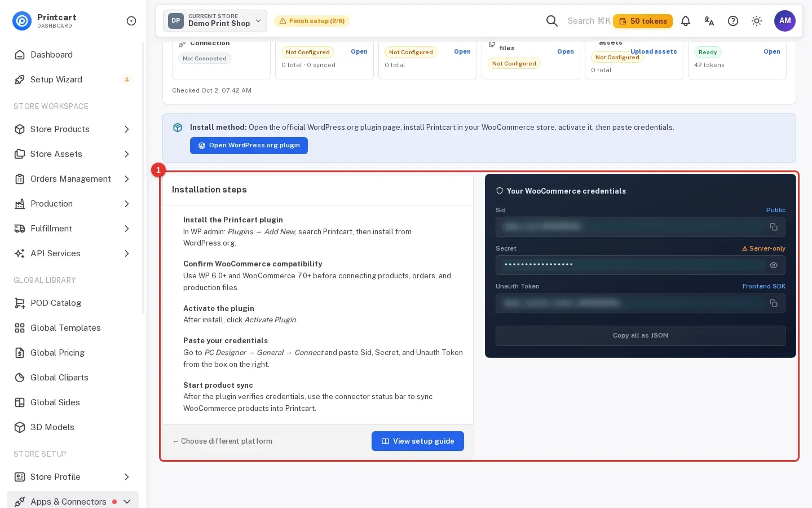Open POD Catalog in sidebar
This screenshot has width=812, height=508.
[73, 303]
